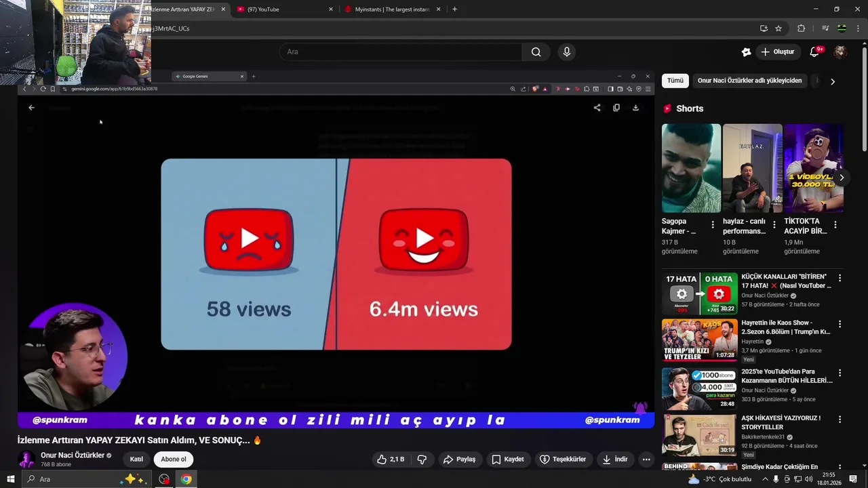Open the YouTube account avatar menu
The width and height of the screenshot is (868, 488).
click(x=840, y=52)
